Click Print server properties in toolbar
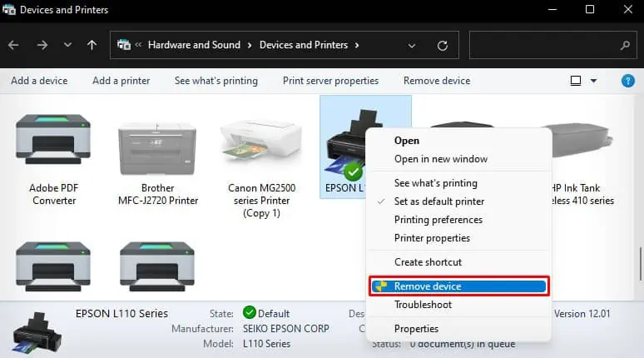644x358 pixels. (x=330, y=81)
